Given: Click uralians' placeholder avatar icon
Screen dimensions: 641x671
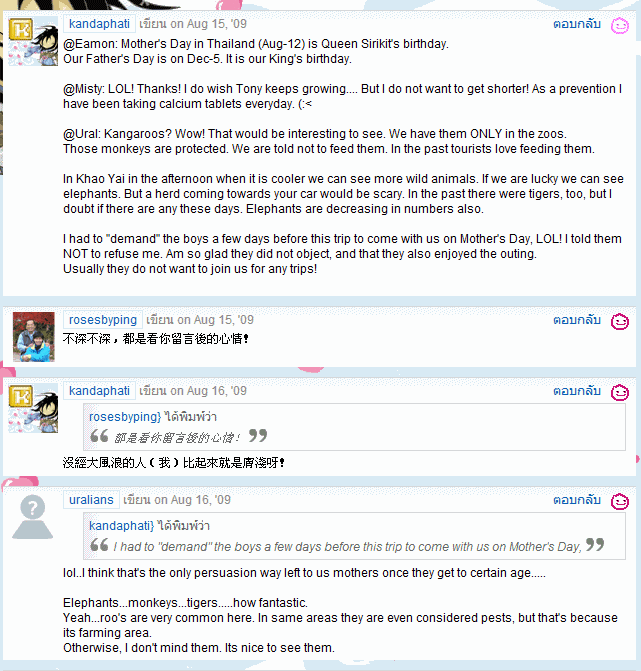Looking at the screenshot, I should click(x=33, y=517).
